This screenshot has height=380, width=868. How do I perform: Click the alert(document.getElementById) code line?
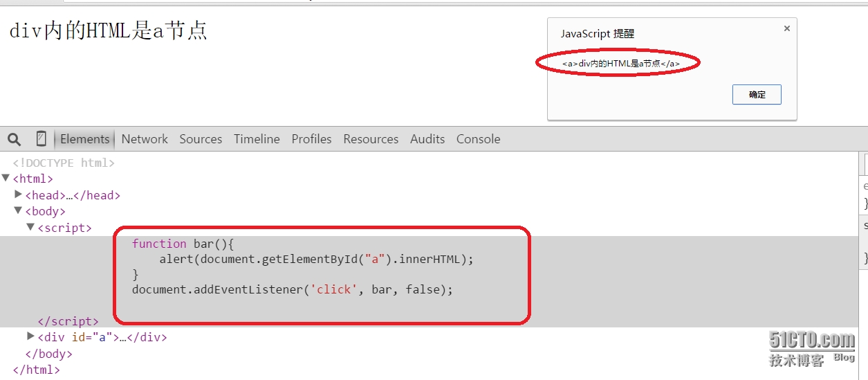click(317, 260)
